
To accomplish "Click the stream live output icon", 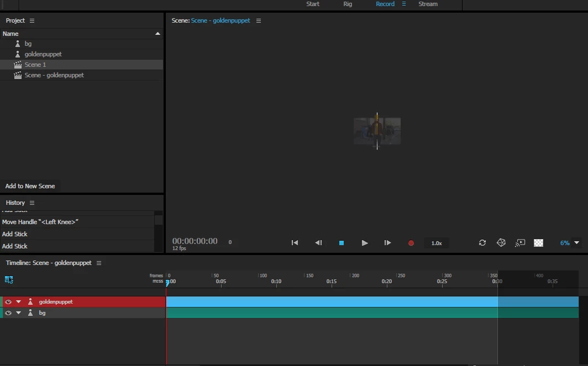I will 519,243.
